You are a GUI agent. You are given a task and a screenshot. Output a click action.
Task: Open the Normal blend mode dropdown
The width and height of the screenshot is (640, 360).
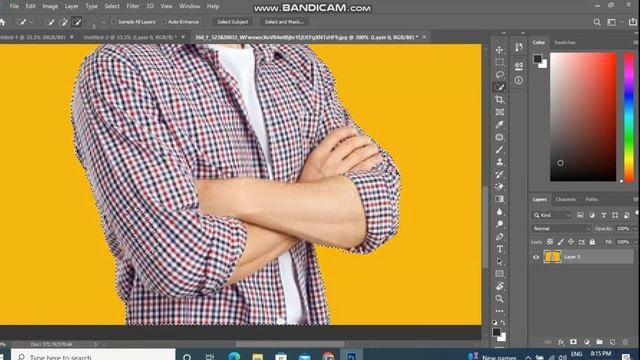point(561,229)
